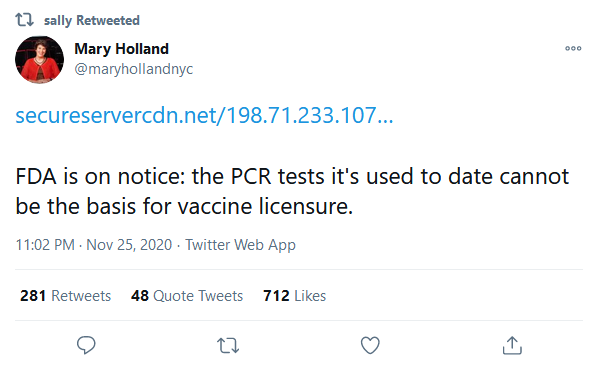
Task: Open Mary Holland display name
Action: tap(121, 49)
